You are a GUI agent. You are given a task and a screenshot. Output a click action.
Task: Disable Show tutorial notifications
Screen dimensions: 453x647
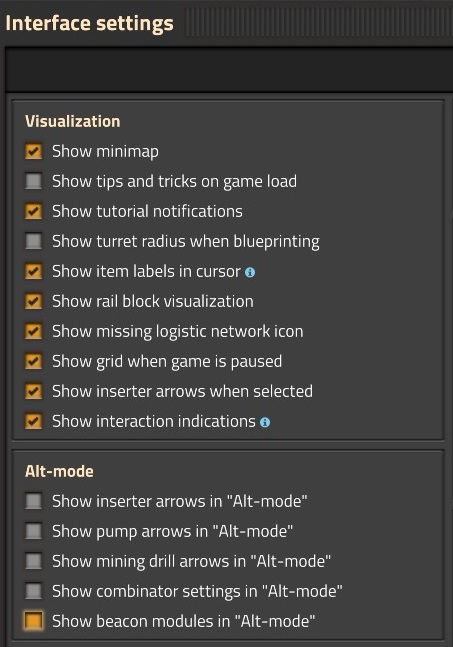[x=33, y=211]
